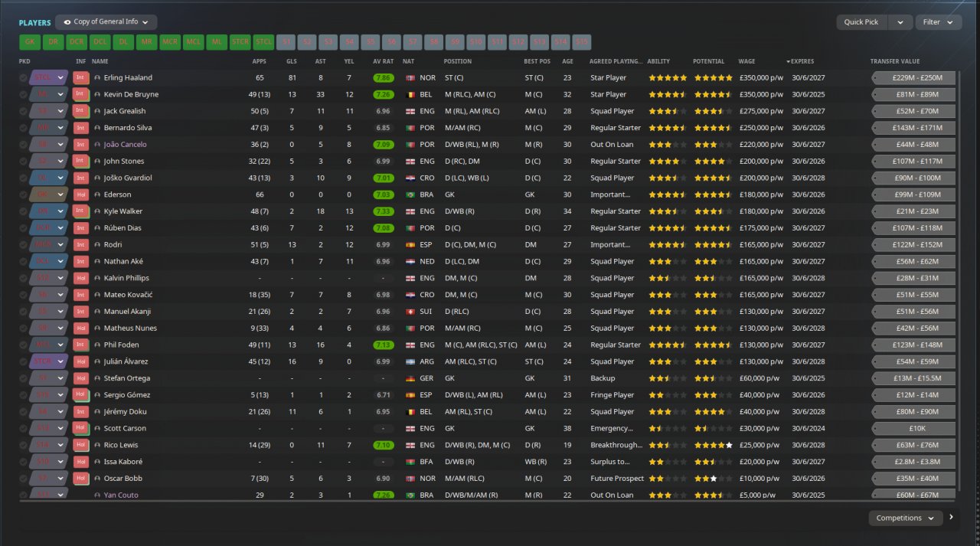The height and width of the screenshot is (546, 980).
Task: Click Kalvin Phillips' Hol status badge
Action: coord(81,278)
